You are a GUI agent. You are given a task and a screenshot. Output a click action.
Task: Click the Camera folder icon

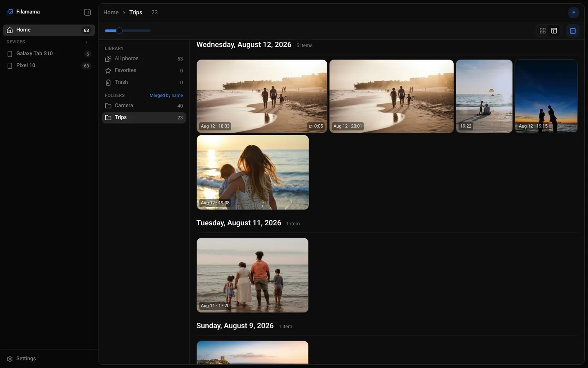pos(108,106)
